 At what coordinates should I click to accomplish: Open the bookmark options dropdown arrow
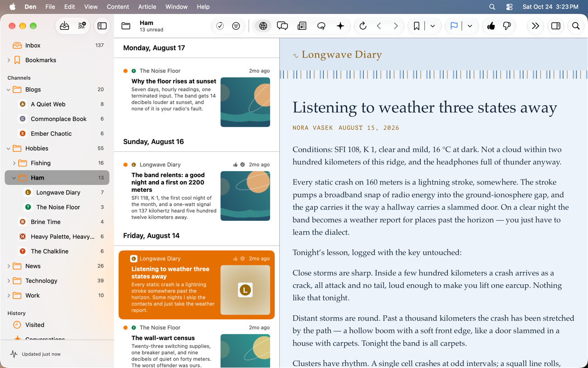click(433, 26)
